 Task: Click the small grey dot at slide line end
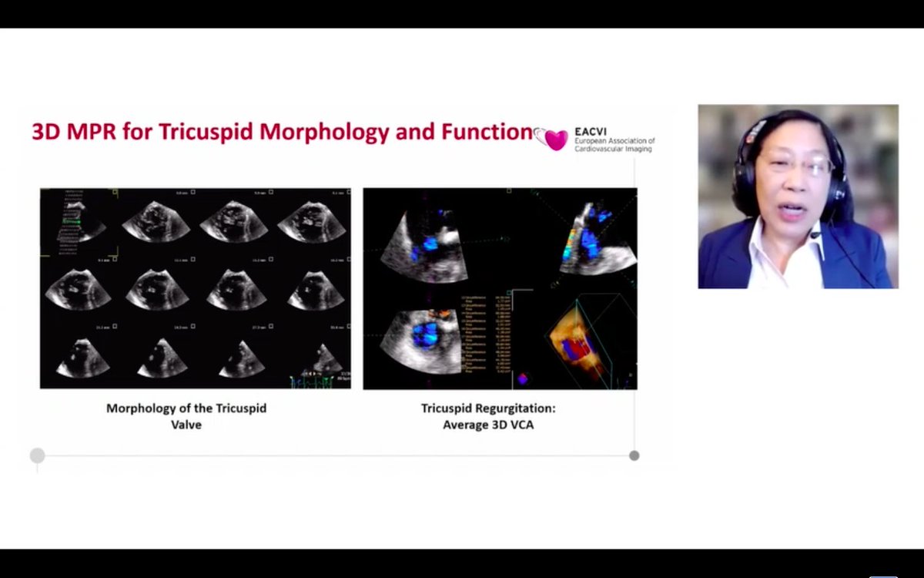[x=634, y=455]
